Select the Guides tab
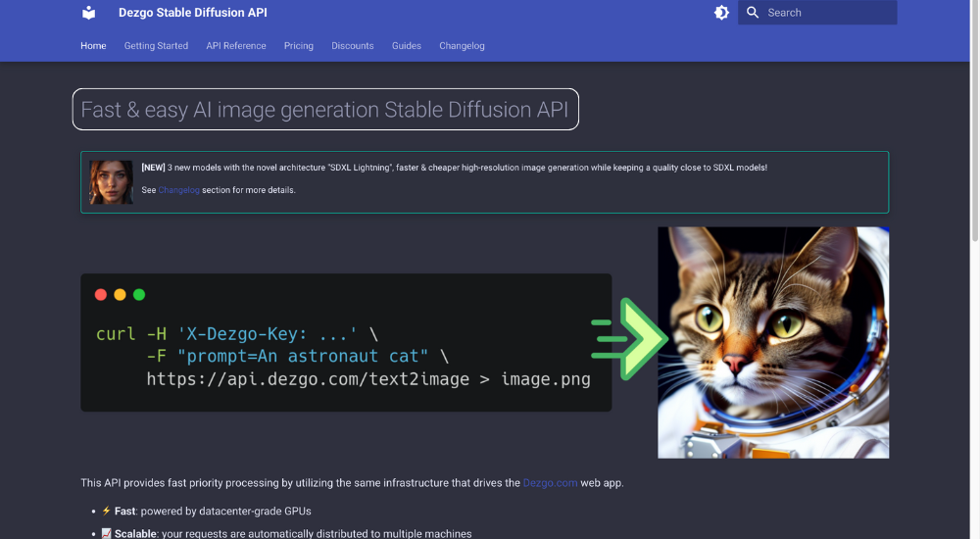 407,46
